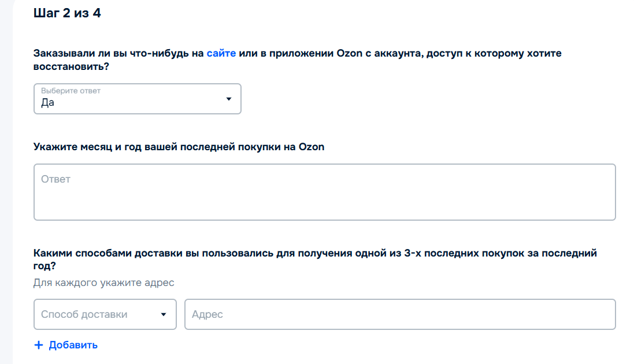The image size is (634, 364).
Task: Click the plus icon next to Добавить
Action: [38, 344]
